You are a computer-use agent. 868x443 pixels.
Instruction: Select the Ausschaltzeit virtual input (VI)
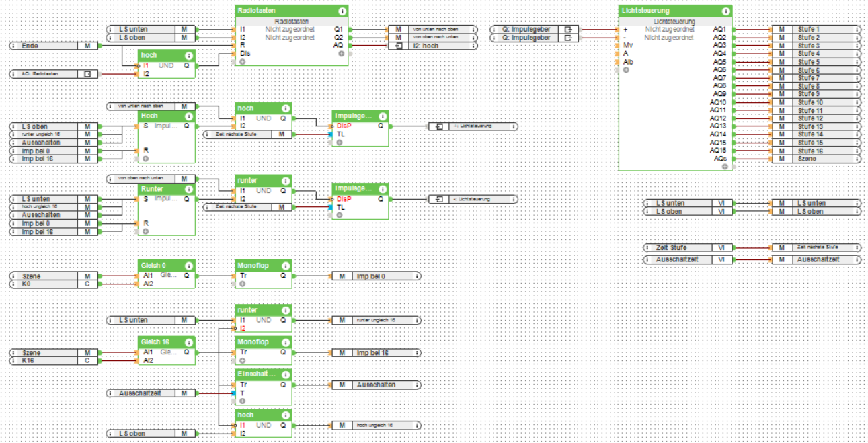click(x=688, y=259)
